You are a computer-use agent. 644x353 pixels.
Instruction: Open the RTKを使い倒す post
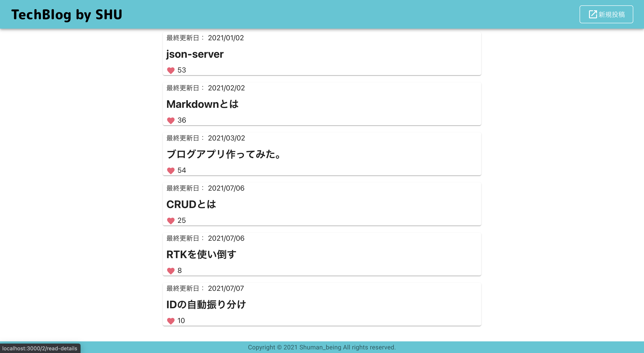point(201,255)
